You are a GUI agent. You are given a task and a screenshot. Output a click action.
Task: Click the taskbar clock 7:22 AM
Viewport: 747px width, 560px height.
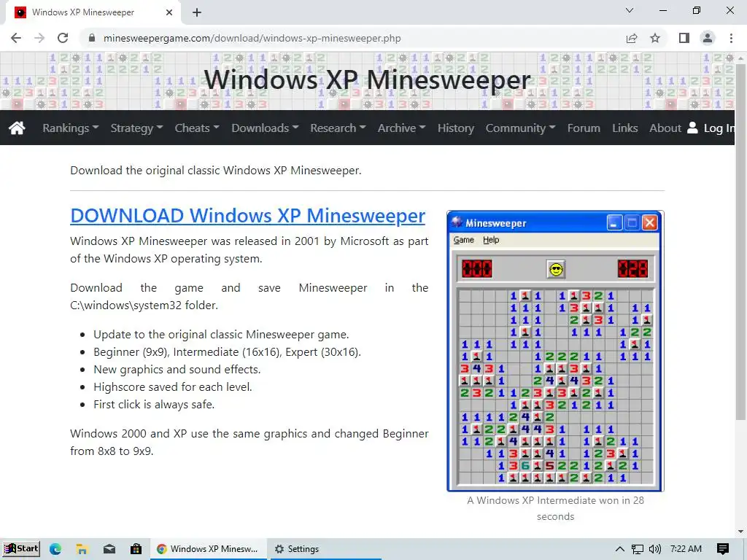coord(686,549)
